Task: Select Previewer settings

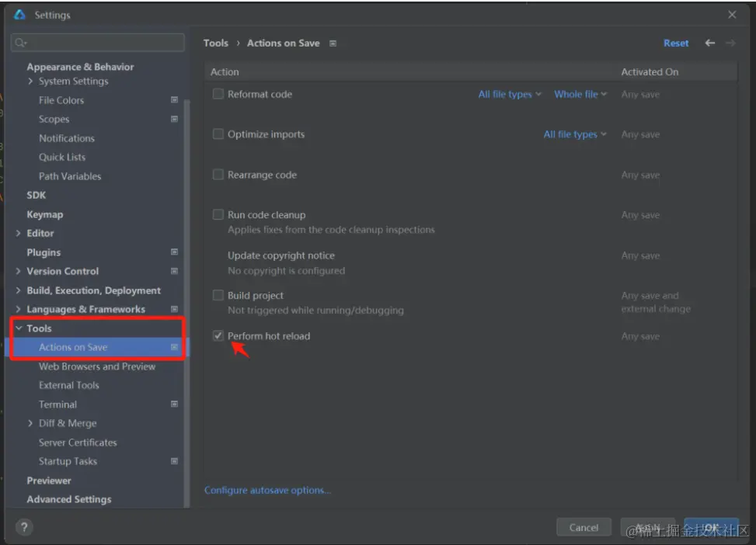Action: (x=49, y=481)
